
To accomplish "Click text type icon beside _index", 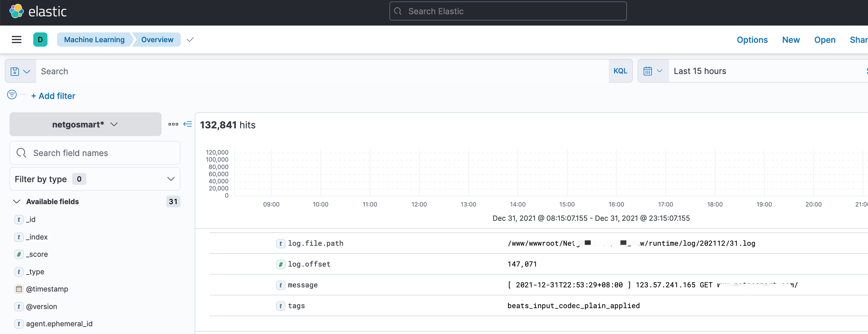I will (x=19, y=237).
